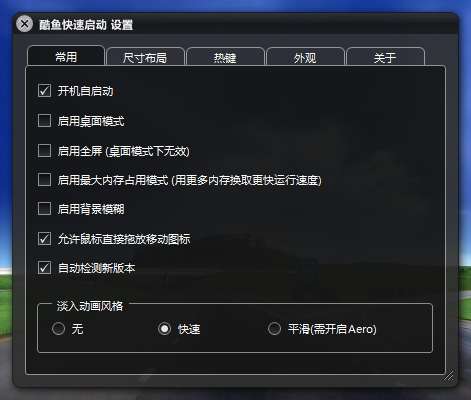Image resolution: width=471 pixels, height=400 pixels.
Task: Close the 酷鱼快速启动 设置 dialog
Action: pos(24,24)
